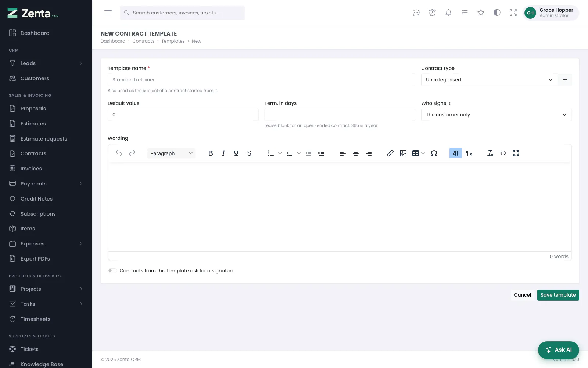Redo the last editor change
This screenshot has width=588, height=368.
pos(132,153)
